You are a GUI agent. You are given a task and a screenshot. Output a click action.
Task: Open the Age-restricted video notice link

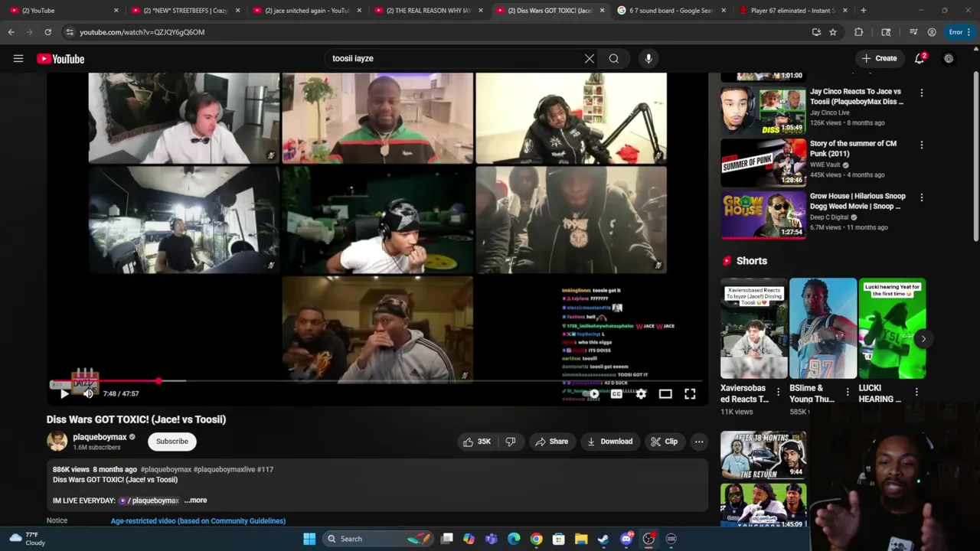click(x=198, y=521)
